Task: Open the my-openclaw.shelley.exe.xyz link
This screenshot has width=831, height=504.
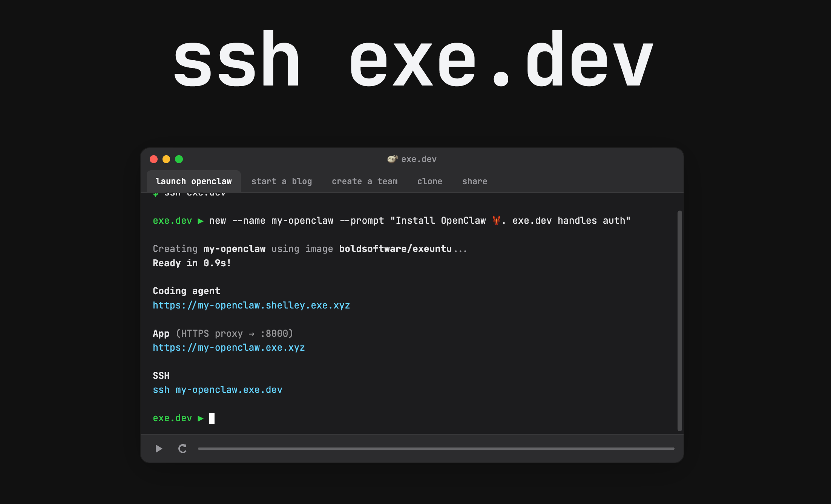Action: pos(251,305)
